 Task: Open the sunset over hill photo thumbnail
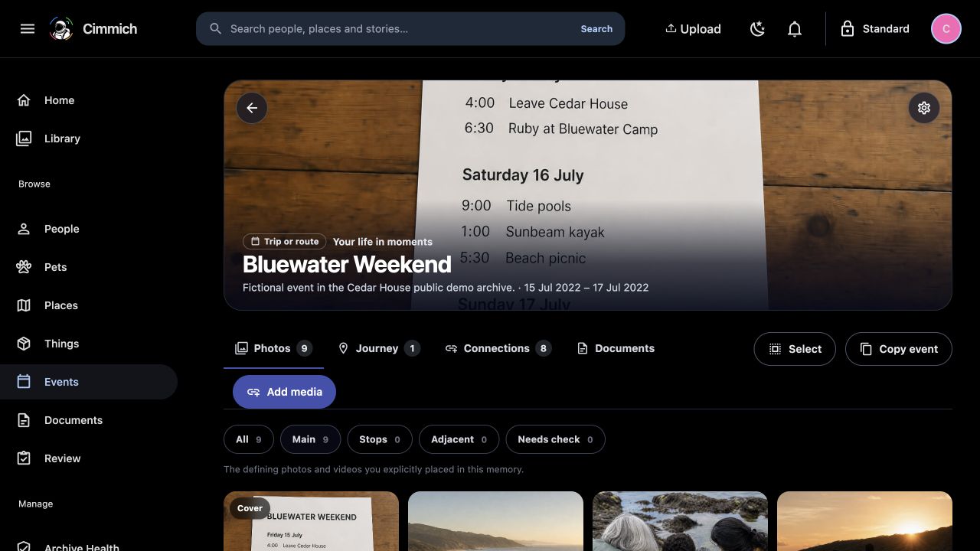coord(864,521)
